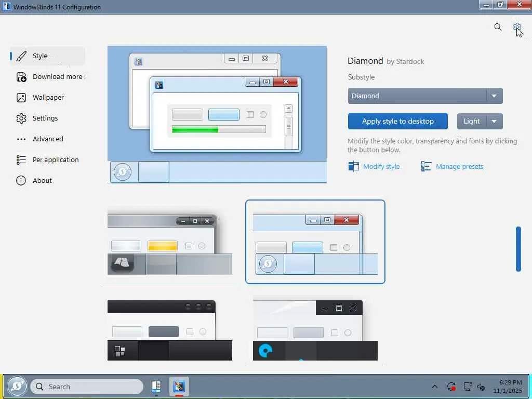Screen dimensions: 532x399
Task: Open search using the magnifier icon
Action: tap(498, 27)
